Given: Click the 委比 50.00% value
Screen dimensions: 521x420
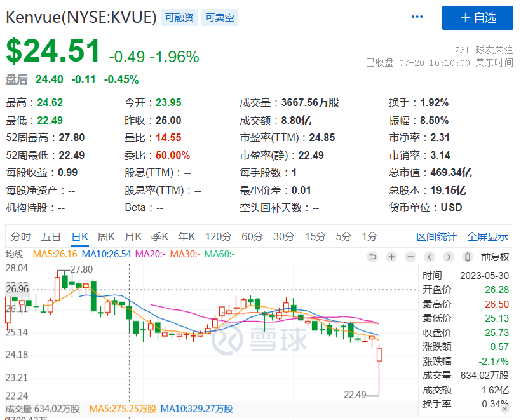Looking at the screenshot, I should click(x=173, y=155).
